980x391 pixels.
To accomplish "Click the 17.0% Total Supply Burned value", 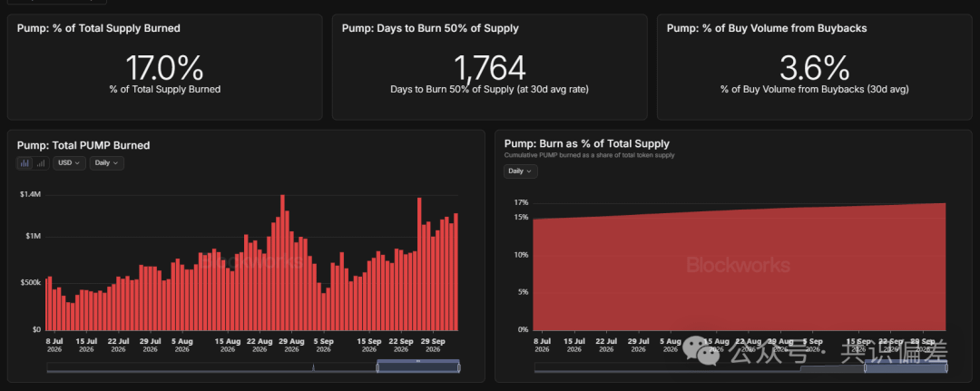I will (x=164, y=68).
